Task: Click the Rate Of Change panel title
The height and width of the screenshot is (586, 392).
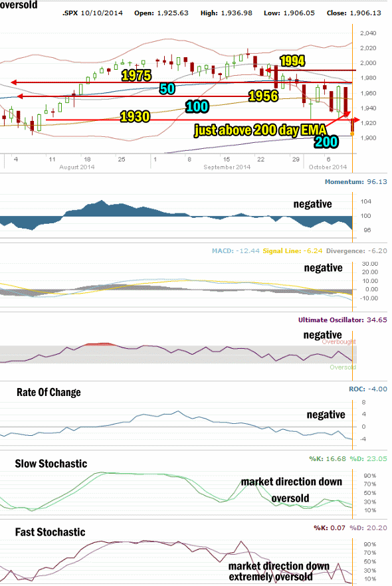Action: click(x=49, y=393)
